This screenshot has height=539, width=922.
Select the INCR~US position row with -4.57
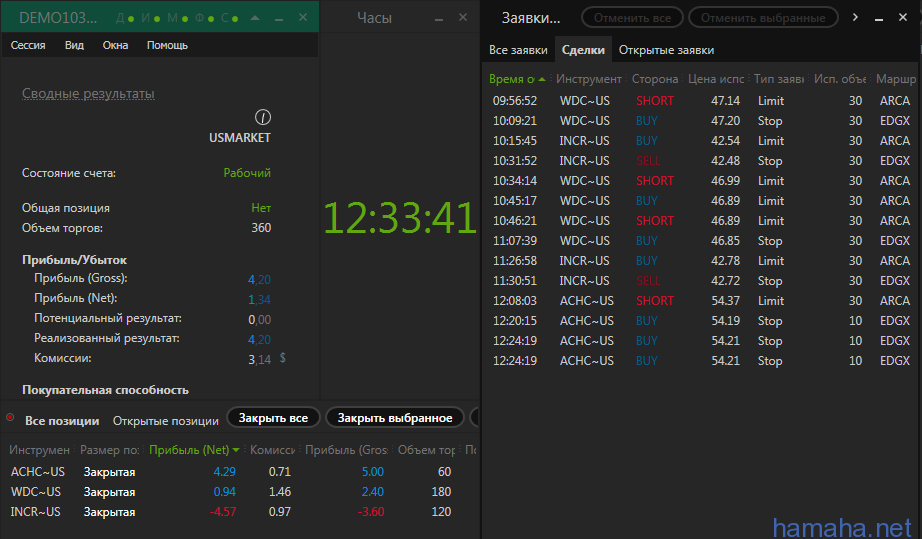coord(240,512)
